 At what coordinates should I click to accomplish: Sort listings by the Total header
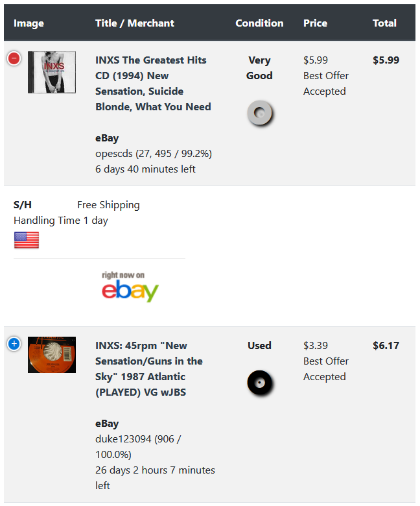[384, 23]
